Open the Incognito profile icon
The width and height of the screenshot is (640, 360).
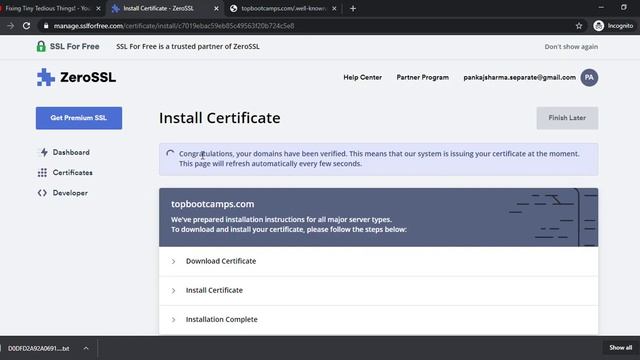click(x=598, y=26)
